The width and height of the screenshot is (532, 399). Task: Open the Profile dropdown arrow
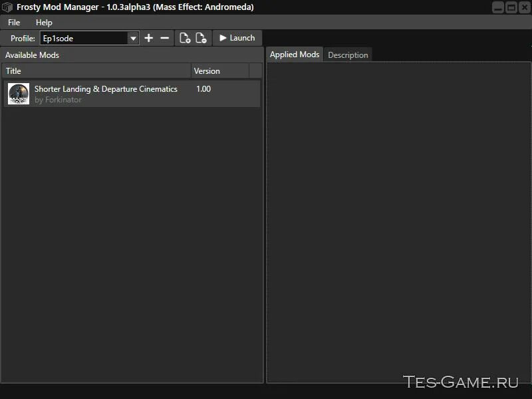[134, 39]
